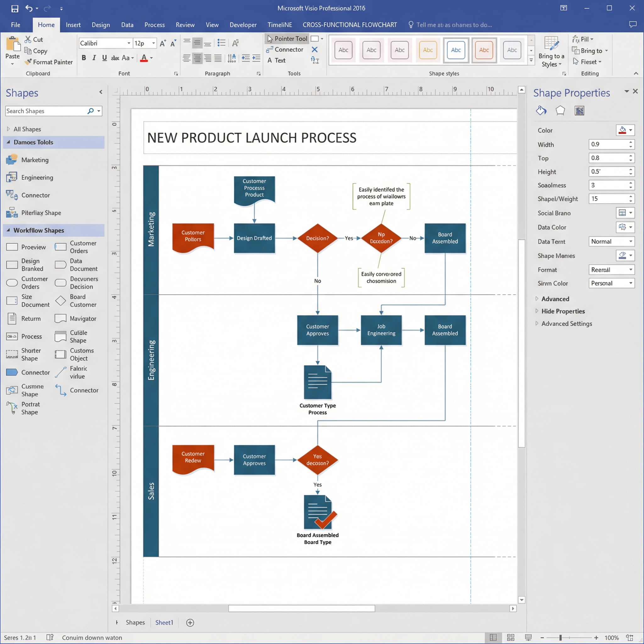The width and height of the screenshot is (644, 644).
Task: Switch to the Sheet1 page tab
Action: pyautogui.click(x=164, y=622)
